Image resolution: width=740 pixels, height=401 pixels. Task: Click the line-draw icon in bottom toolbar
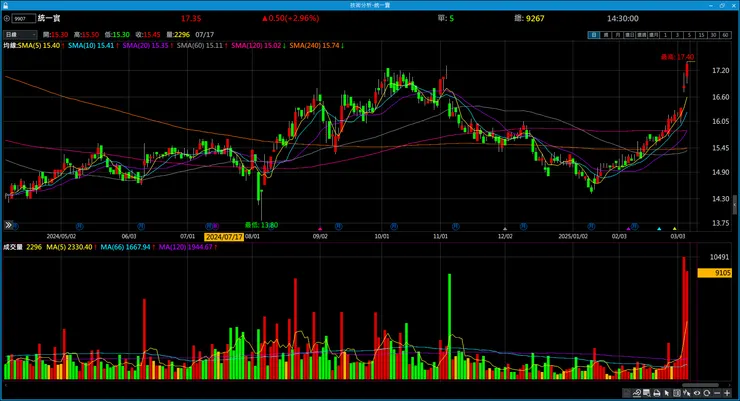(637, 393)
